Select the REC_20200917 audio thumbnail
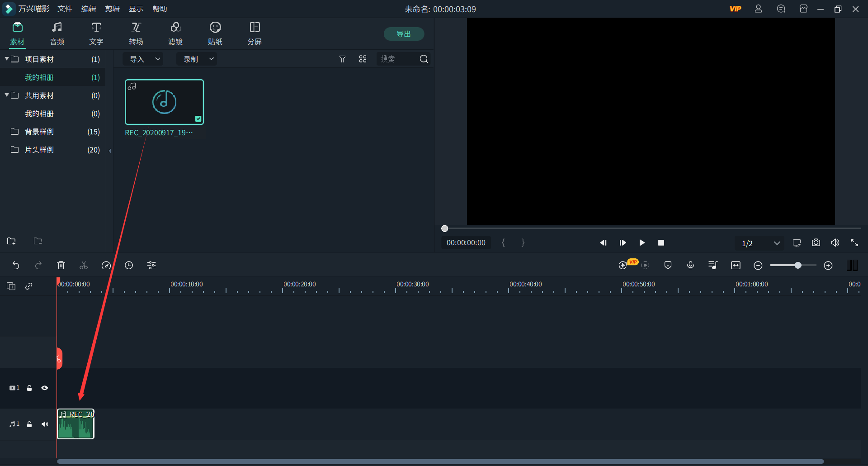The image size is (868, 466). 164,102
